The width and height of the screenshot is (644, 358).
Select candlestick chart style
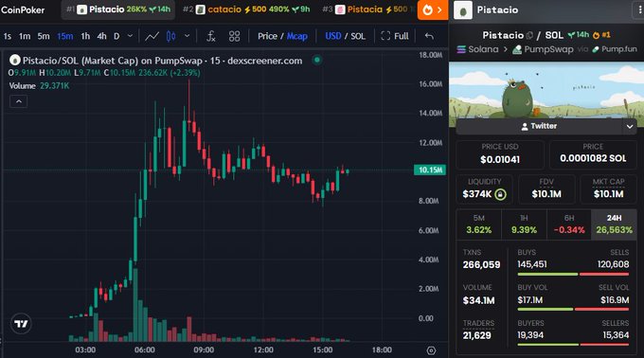170,37
